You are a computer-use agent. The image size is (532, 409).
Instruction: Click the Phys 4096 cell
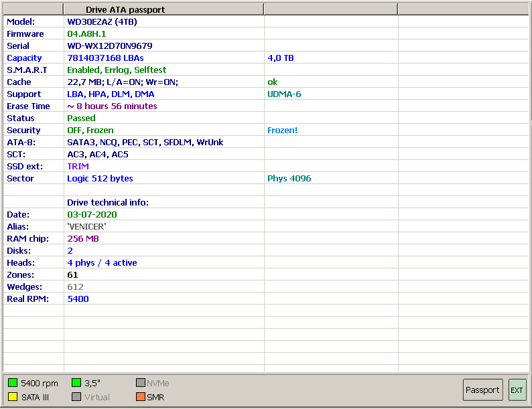[x=289, y=179]
